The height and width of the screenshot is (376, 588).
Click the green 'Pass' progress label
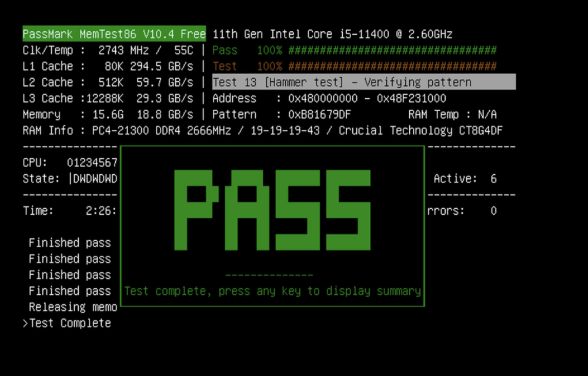coord(225,50)
